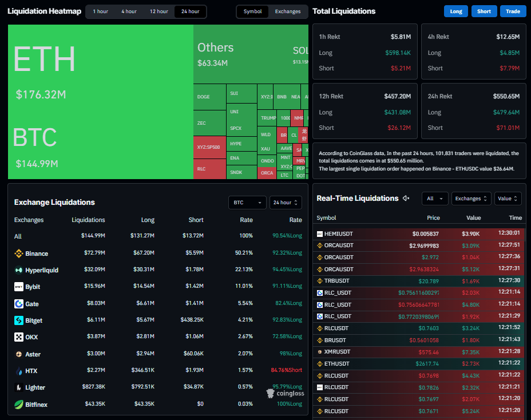Click the Aster exchange logo
This screenshot has height=420, width=531.
coord(19,354)
